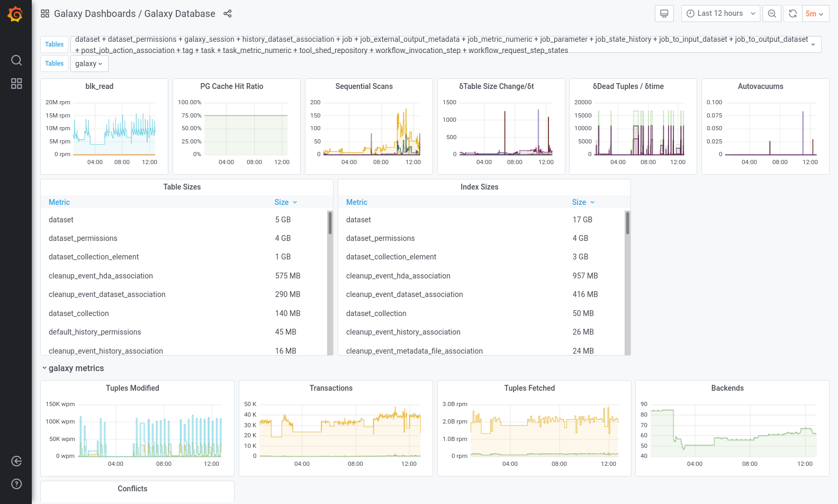
Task: Open the Backends panel title menu
Action: point(727,388)
